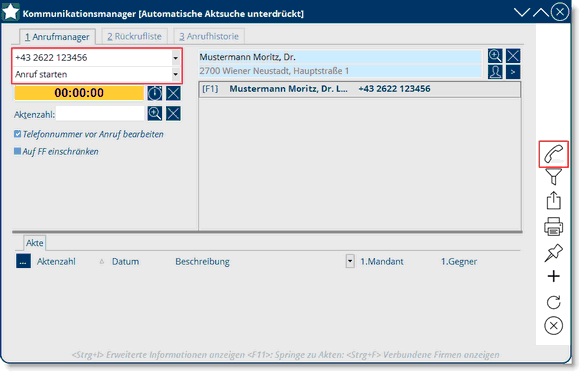
Task: Start the call with the phone handset icon
Action: (553, 154)
